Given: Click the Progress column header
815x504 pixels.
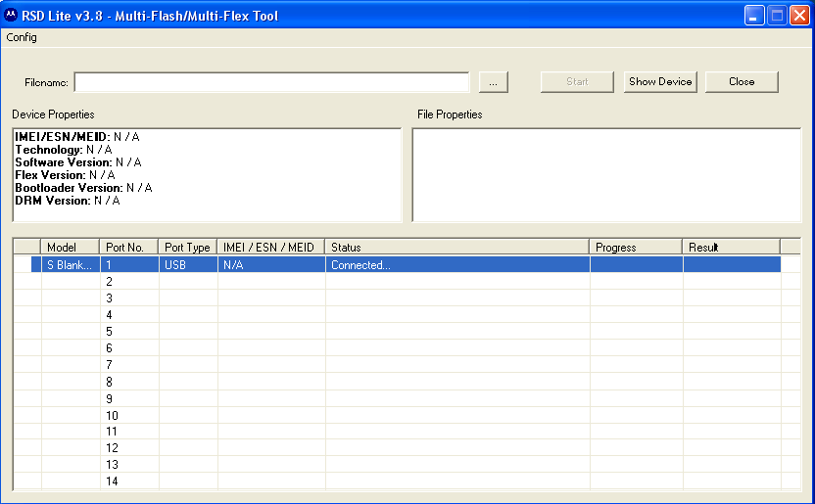Looking at the screenshot, I should point(636,247).
